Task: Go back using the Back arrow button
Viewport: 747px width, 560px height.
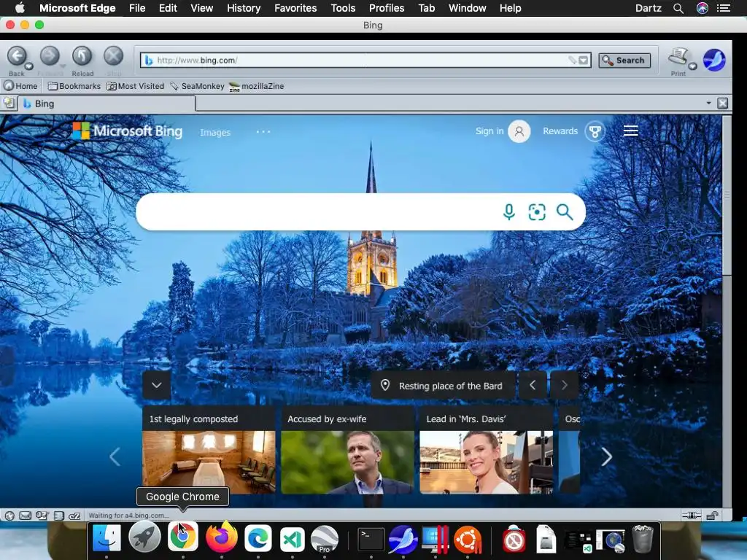Action: point(17,56)
